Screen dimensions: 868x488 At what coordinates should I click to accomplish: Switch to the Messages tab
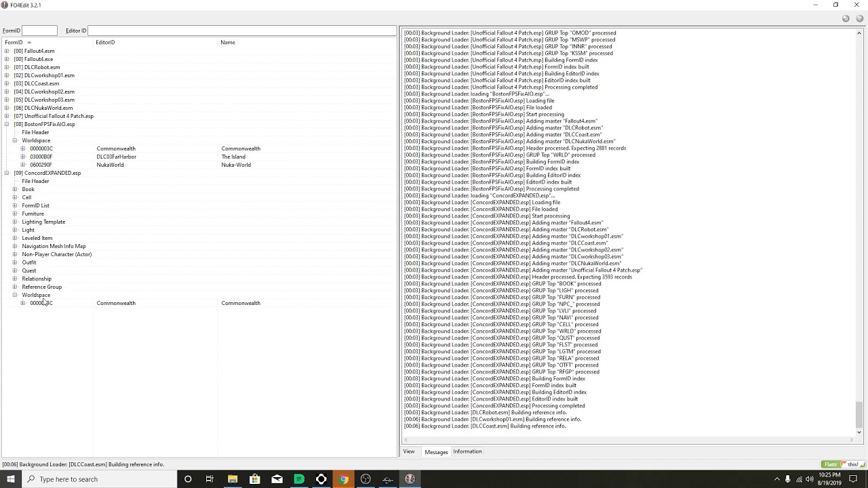(x=436, y=452)
